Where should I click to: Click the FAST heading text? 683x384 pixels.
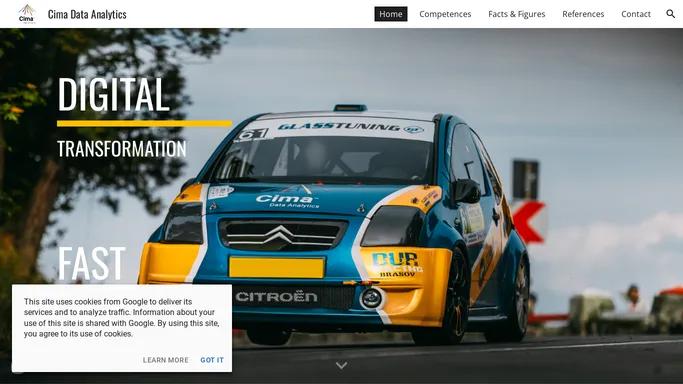[91, 263]
